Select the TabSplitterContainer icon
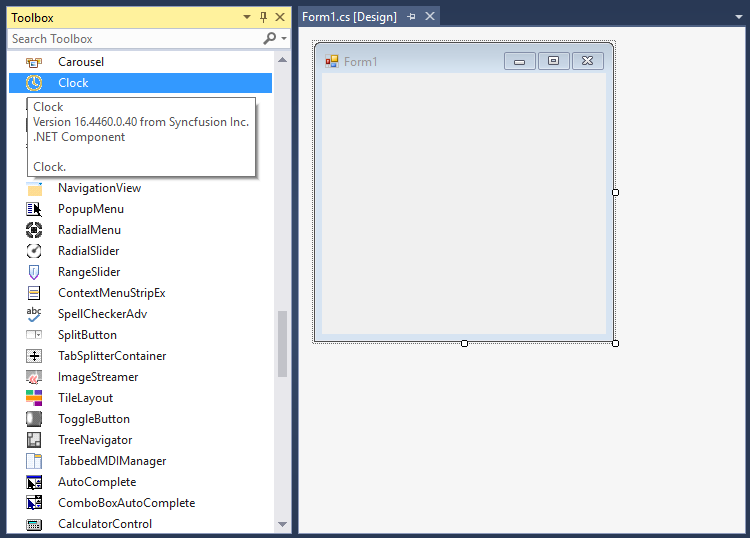The height and width of the screenshot is (538, 750). pos(34,356)
